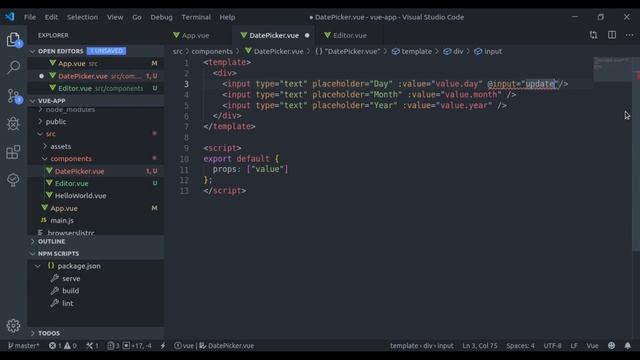Click the master branch status indicator

coord(24,346)
